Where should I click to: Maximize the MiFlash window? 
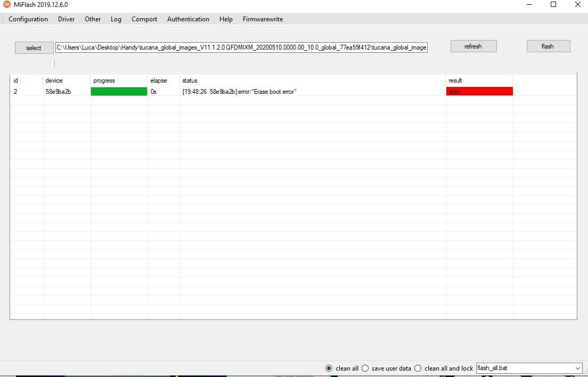pos(553,5)
